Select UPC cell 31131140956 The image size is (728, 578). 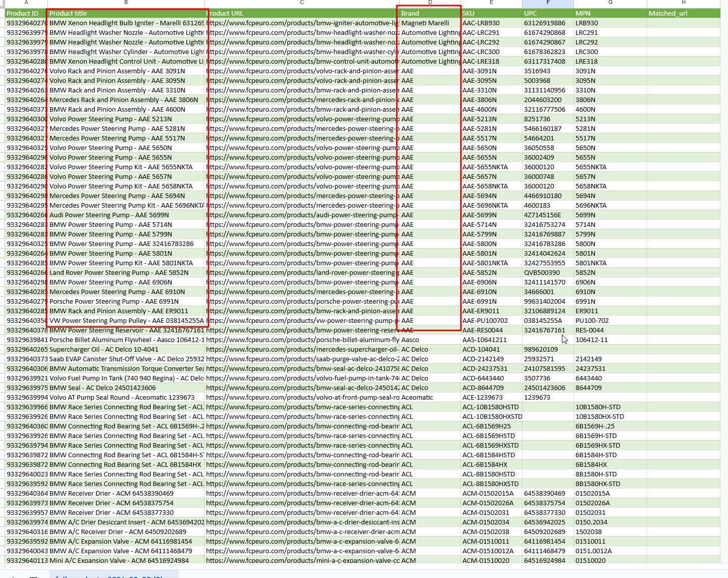(x=548, y=90)
